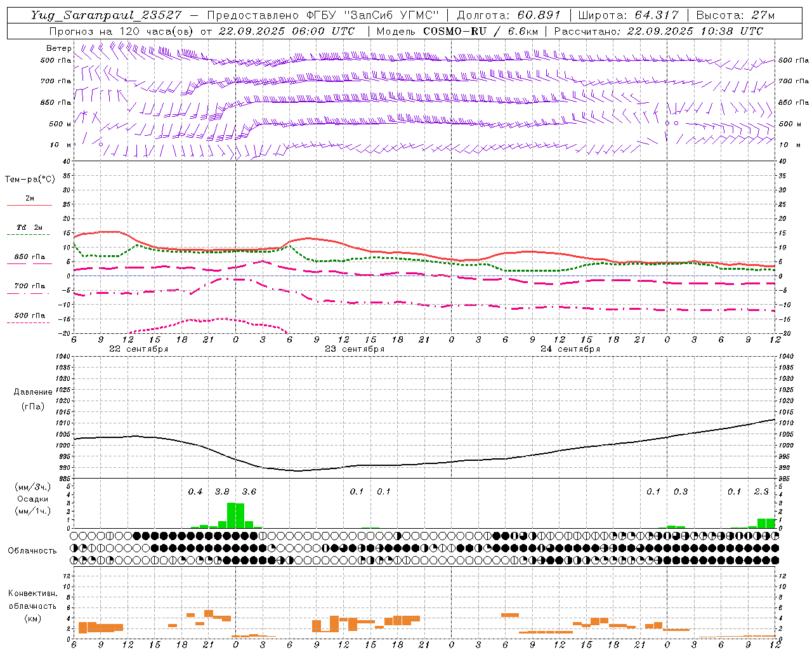The width and height of the screenshot is (812, 650).
Task: Select the (мм/1ч.) precipitation unit label
Action: (33, 511)
